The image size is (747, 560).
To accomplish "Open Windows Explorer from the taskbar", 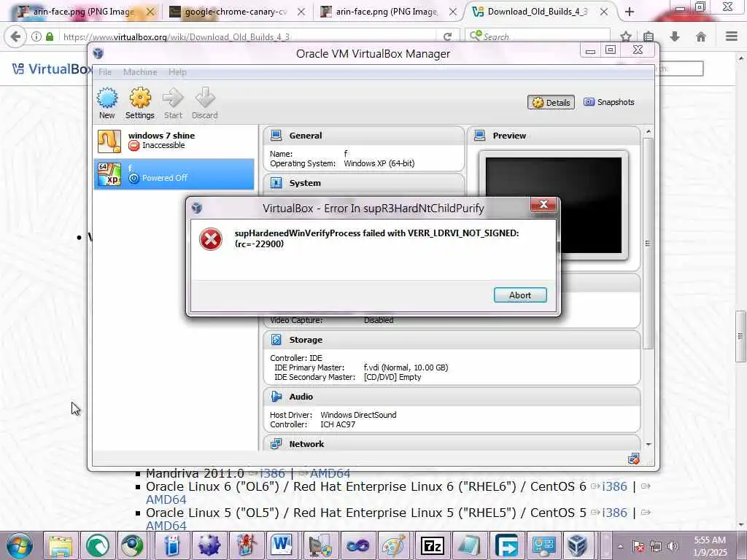I will 61,545.
